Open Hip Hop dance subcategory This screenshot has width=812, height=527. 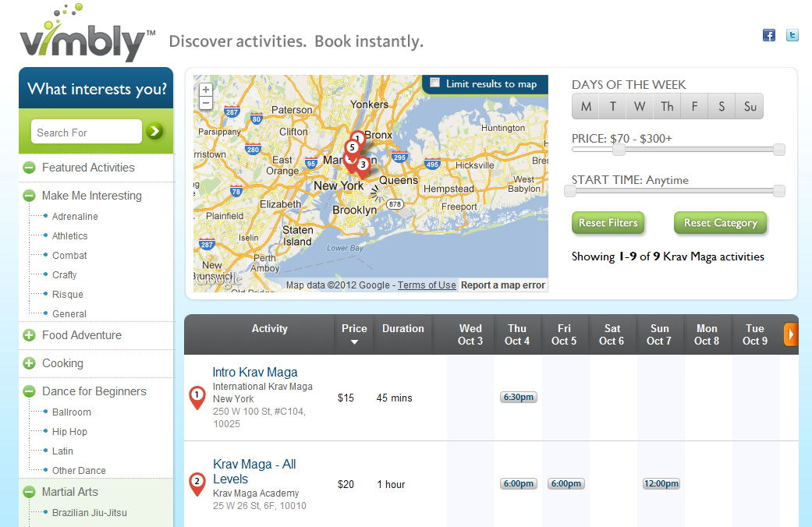pos(69,431)
